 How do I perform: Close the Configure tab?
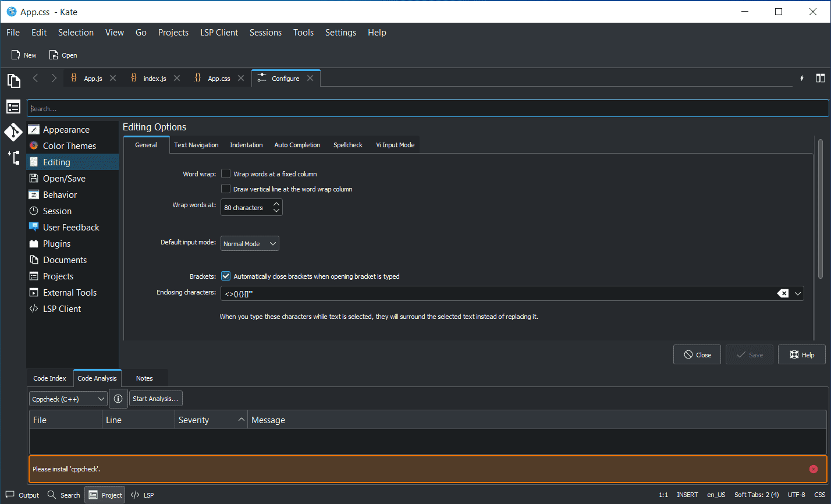(x=310, y=78)
